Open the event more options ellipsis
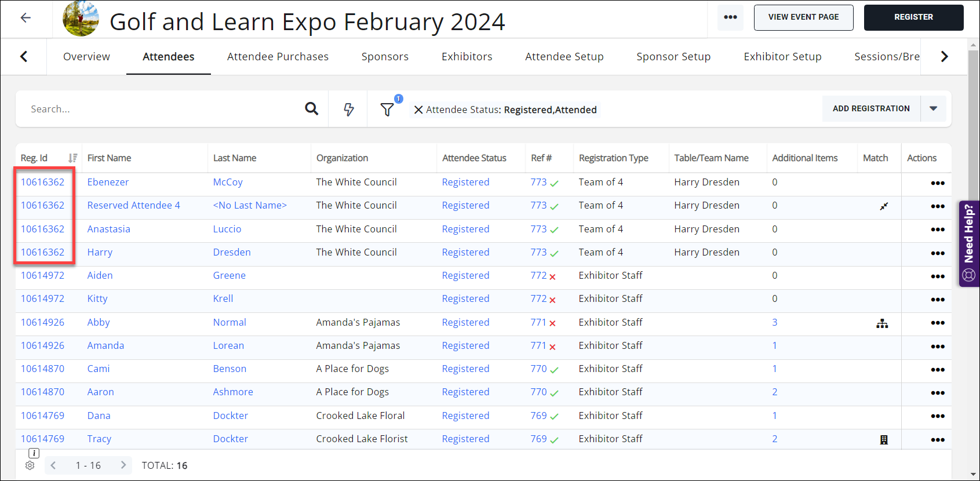The image size is (980, 481). click(x=730, y=17)
